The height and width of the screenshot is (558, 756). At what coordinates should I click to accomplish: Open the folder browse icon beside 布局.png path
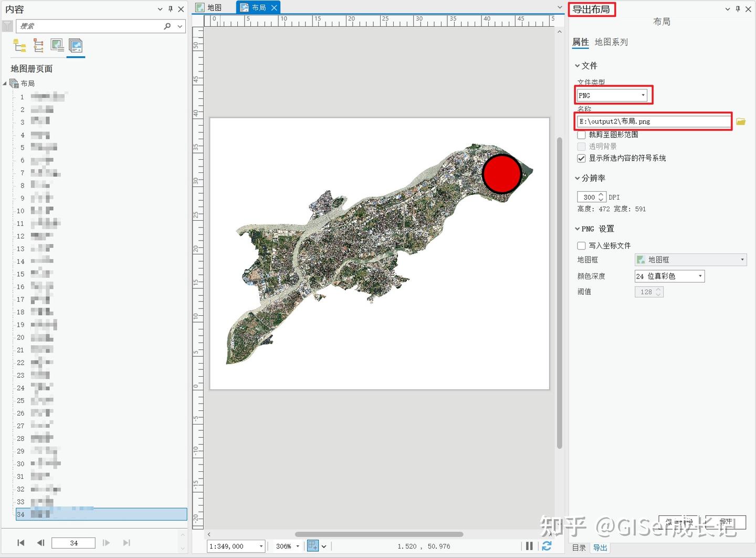point(741,121)
